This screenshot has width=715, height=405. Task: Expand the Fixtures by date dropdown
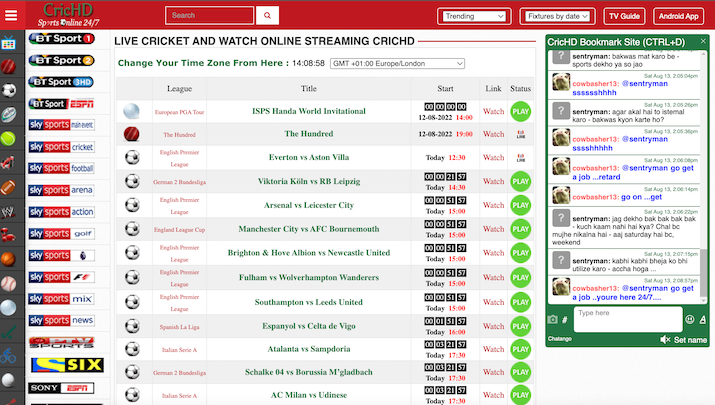point(557,16)
